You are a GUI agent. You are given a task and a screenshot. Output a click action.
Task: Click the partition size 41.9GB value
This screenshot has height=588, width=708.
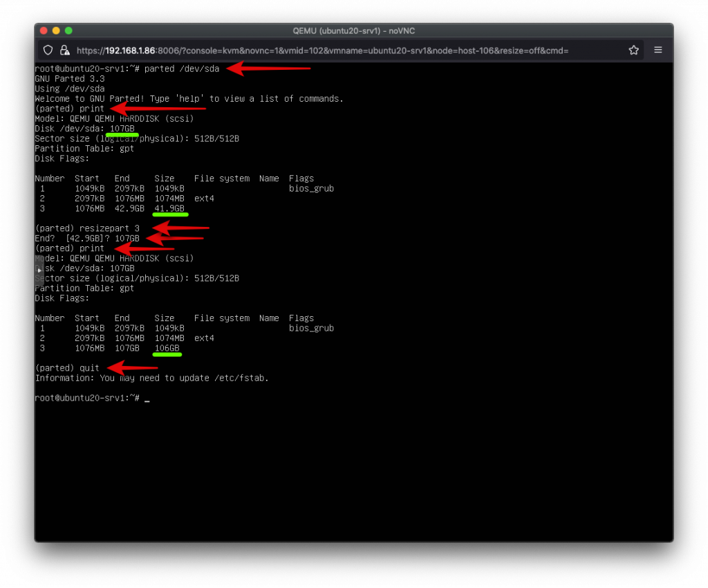tap(169, 208)
